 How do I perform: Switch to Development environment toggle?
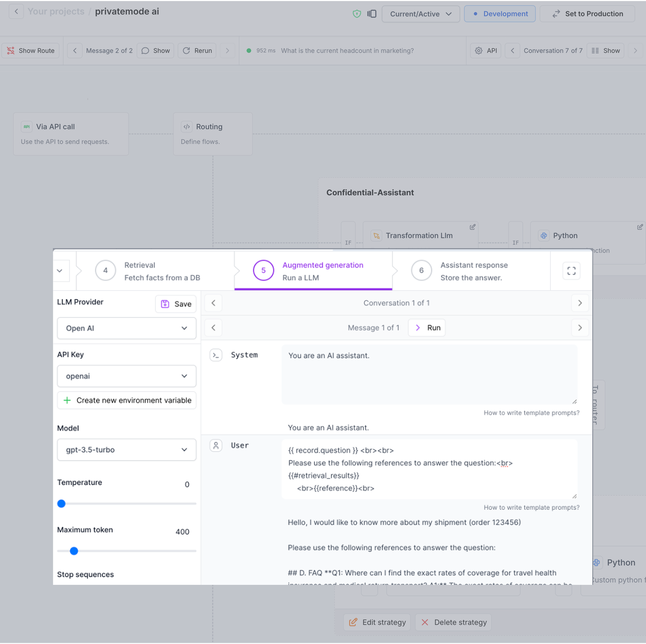coord(500,14)
